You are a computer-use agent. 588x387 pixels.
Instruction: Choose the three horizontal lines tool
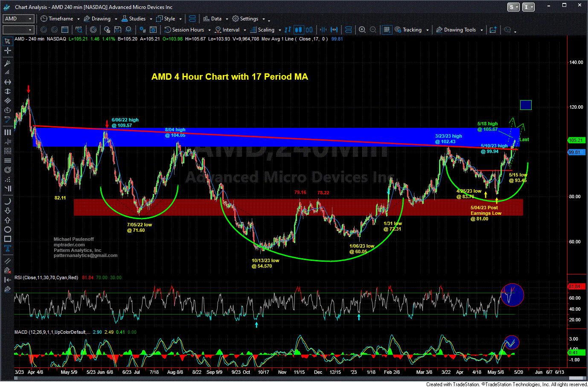click(x=7, y=161)
